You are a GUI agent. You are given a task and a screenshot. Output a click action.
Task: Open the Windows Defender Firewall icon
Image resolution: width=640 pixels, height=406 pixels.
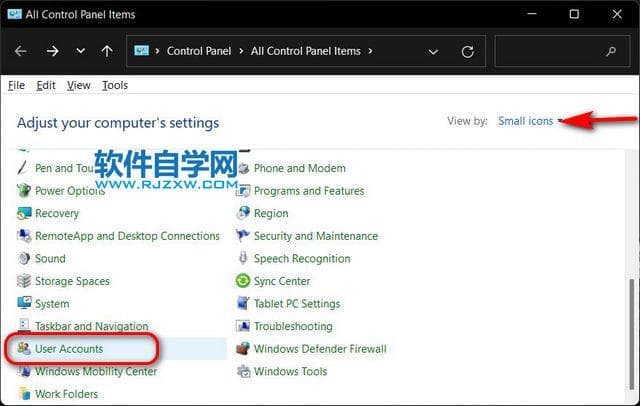[243, 349]
